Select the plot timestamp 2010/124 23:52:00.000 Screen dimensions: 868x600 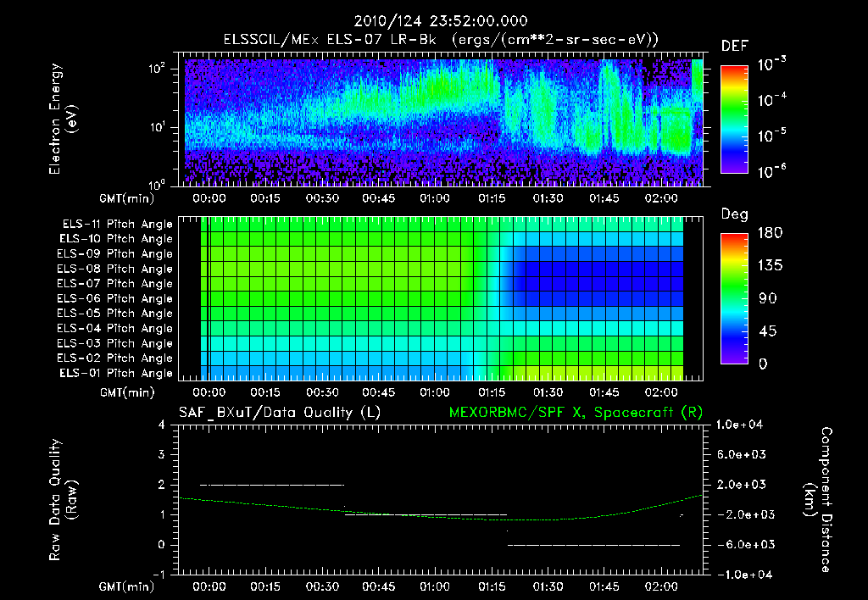[441, 21]
